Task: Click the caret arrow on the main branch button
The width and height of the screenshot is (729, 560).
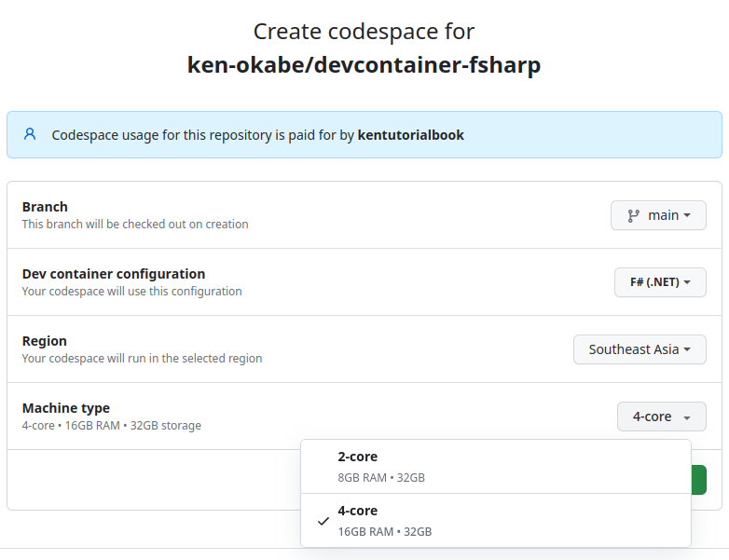Action: [x=687, y=215]
